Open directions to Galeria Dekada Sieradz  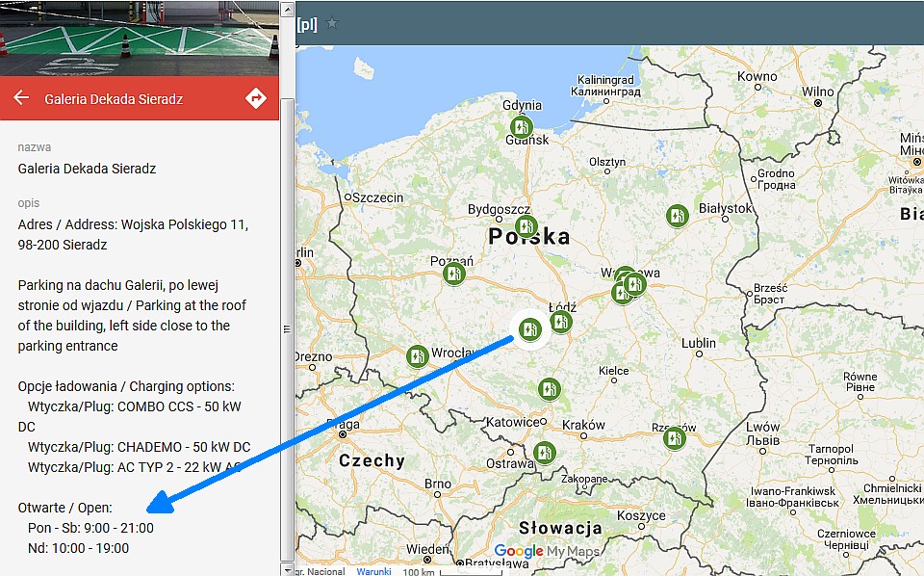pos(256,98)
